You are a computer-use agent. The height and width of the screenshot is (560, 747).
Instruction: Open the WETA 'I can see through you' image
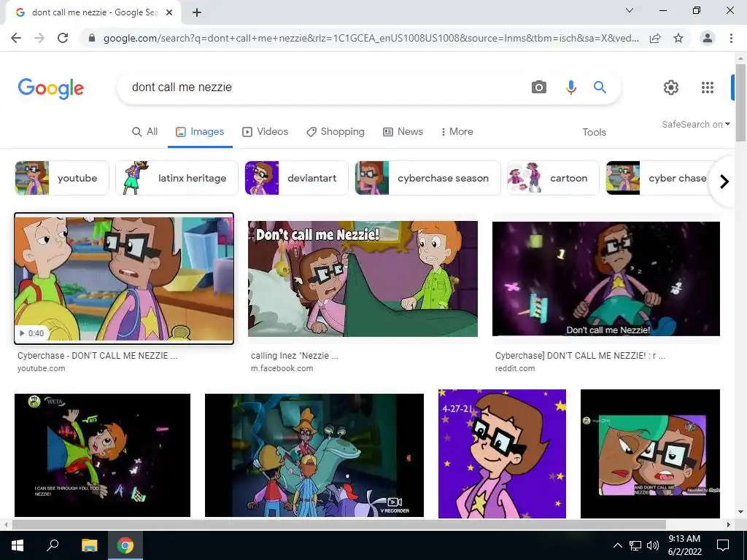tap(102, 455)
